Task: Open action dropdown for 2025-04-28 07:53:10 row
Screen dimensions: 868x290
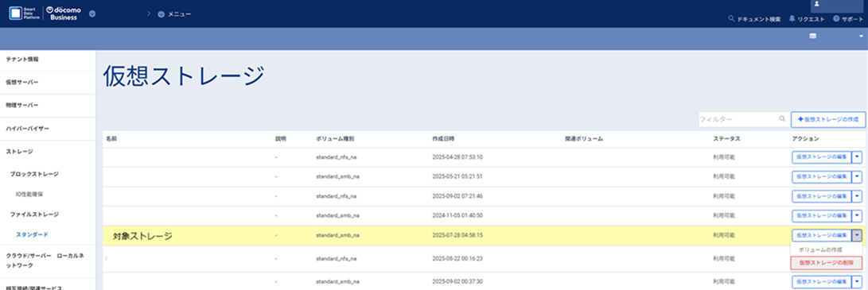Action: (858, 157)
